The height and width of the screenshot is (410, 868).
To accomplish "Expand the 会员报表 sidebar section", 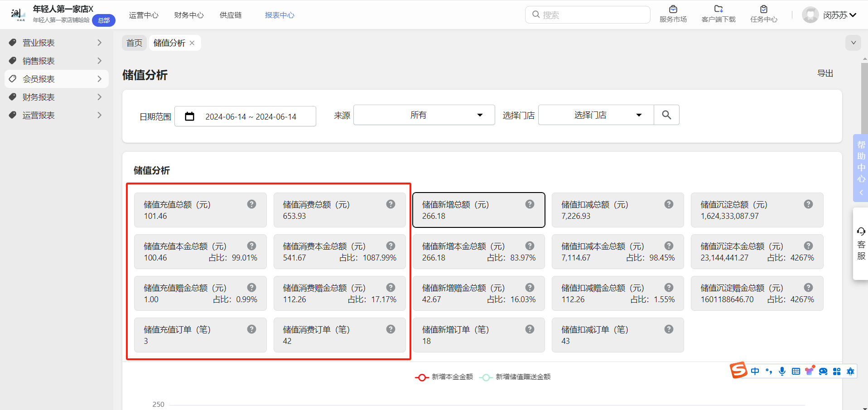I will [56, 79].
